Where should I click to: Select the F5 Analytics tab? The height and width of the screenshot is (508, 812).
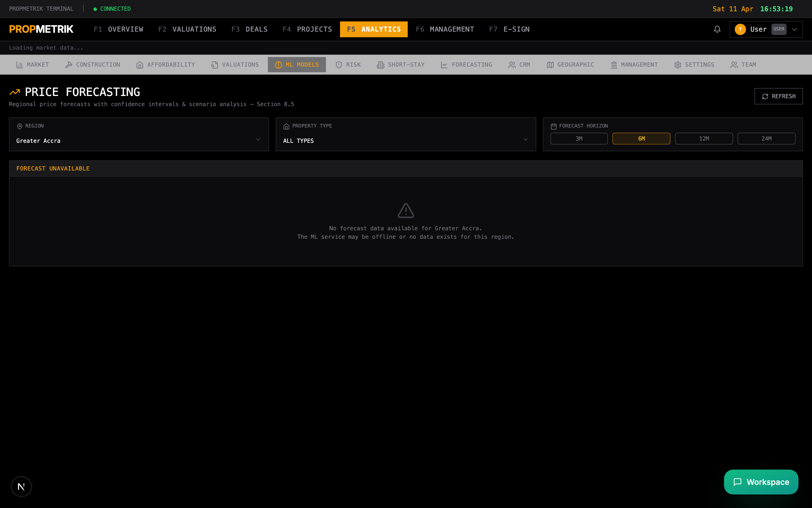[374, 29]
